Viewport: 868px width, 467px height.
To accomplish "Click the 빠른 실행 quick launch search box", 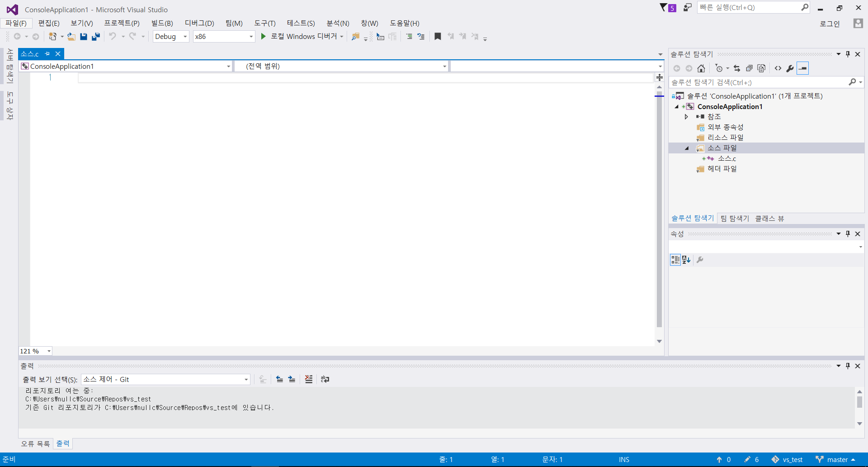I will click(x=753, y=7).
